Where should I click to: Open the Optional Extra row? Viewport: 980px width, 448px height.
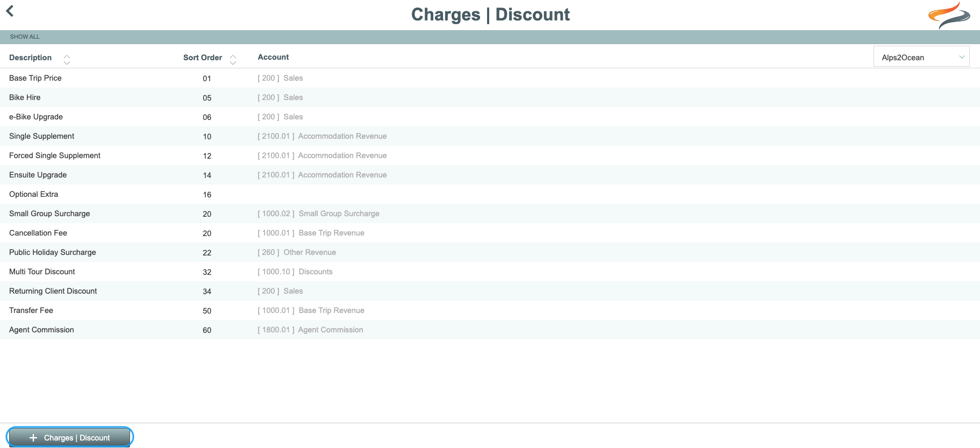(x=490, y=194)
